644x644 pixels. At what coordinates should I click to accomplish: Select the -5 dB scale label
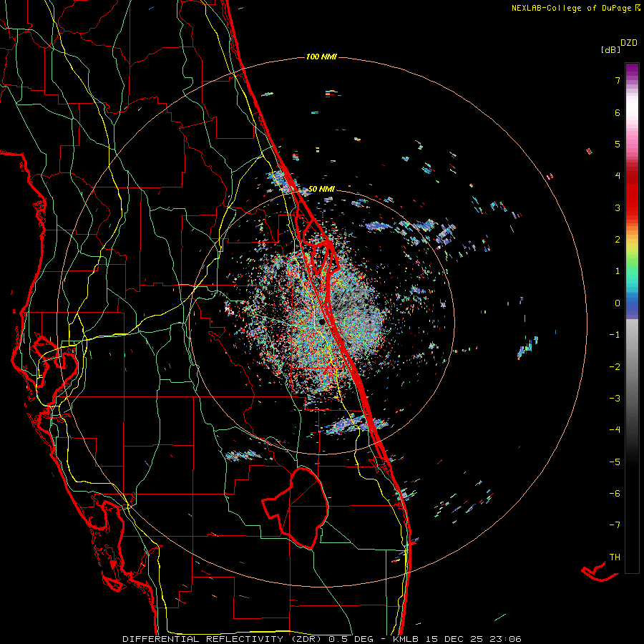coord(615,462)
